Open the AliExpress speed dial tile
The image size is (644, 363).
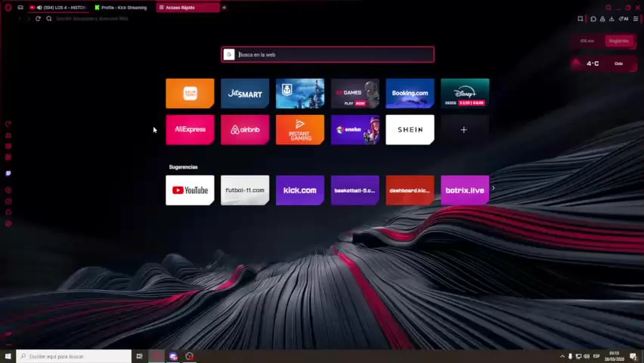190,130
